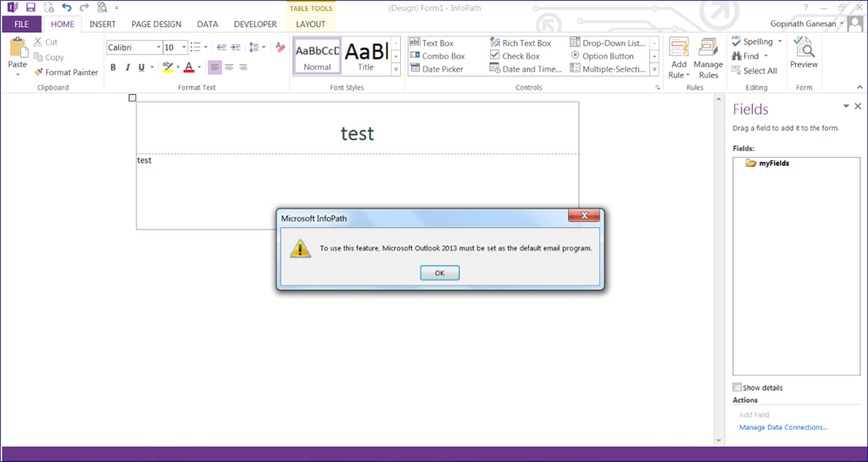Open the Fields pane options arrow
Image resolution: width=868 pixels, height=462 pixels.
tap(846, 106)
